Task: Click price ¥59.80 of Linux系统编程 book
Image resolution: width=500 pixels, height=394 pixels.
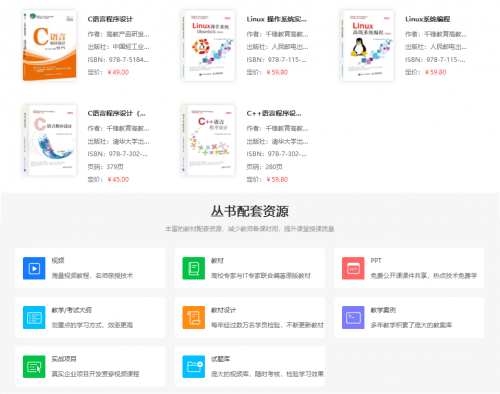Action: pyautogui.click(x=435, y=72)
